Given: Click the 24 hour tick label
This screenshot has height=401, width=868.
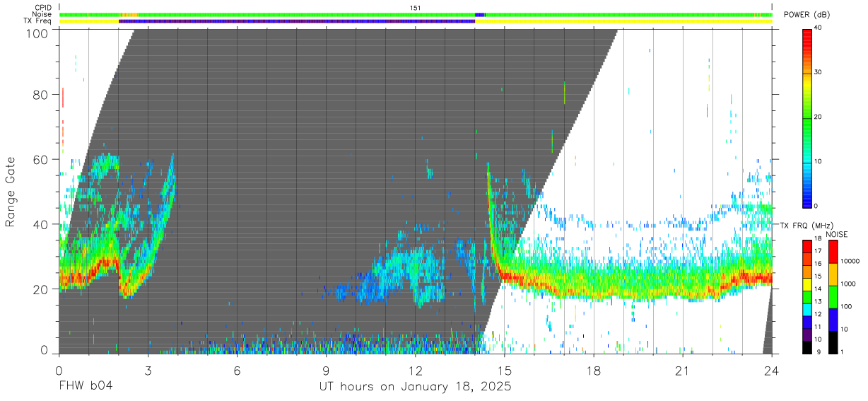Looking at the screenshot, I should click(x=772, y=369).
